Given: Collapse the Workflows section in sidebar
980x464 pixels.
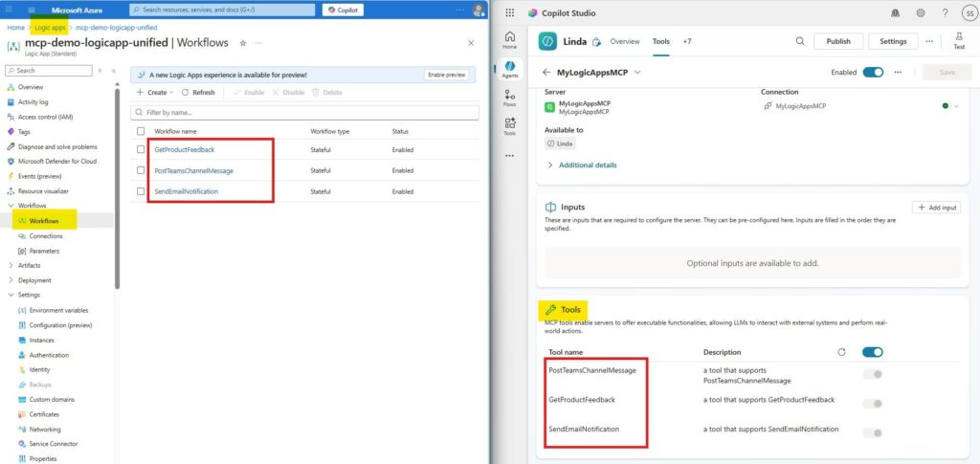Looking at the screenshot, I should 11,206.
